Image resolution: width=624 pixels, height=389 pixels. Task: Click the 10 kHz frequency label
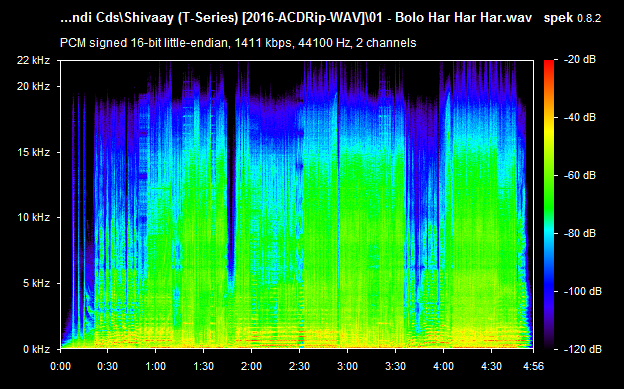tap(33, 217)
